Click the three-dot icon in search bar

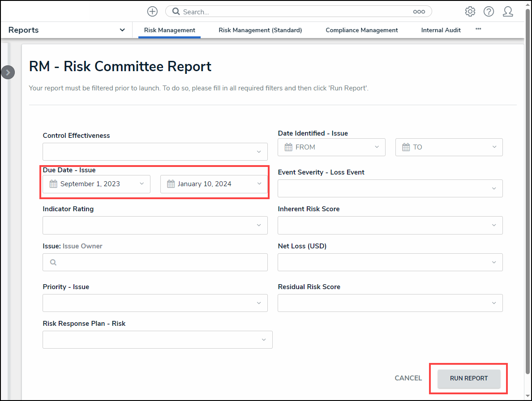(x=419, y=12)
